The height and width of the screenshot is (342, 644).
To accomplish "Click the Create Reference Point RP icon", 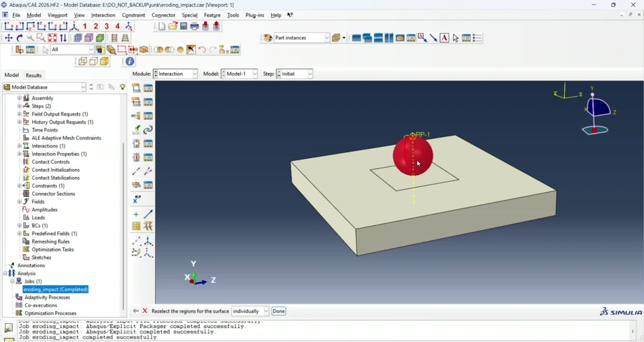I will click(136, 199).
